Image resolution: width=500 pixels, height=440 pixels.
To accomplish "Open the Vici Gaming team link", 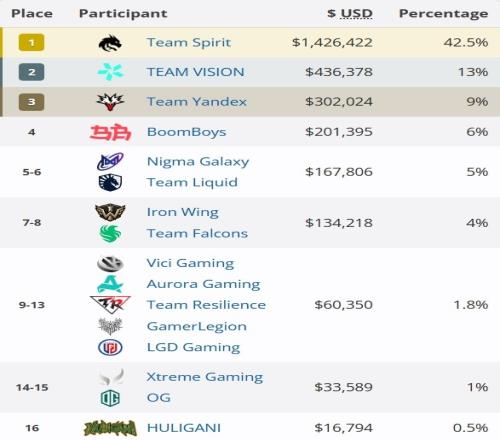I will coord(190,263).
